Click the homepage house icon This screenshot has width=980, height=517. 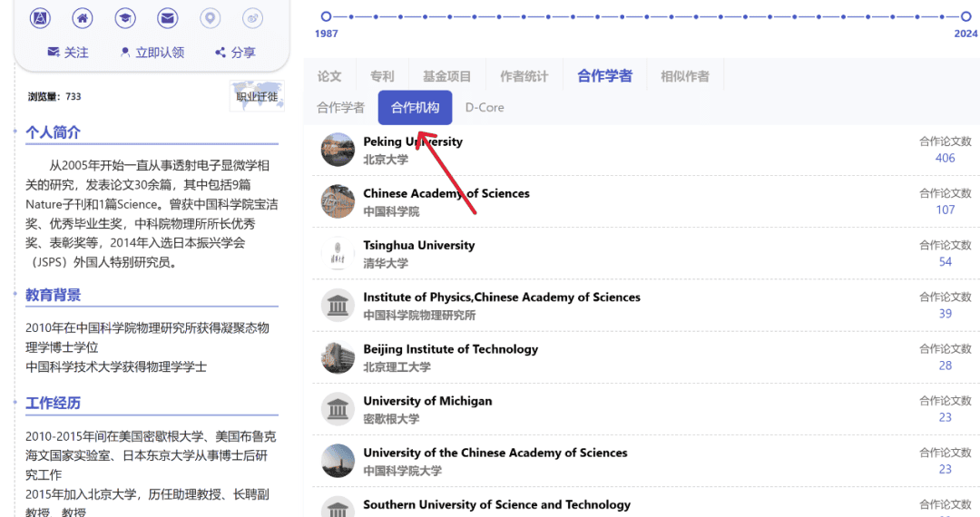point(83,18)
